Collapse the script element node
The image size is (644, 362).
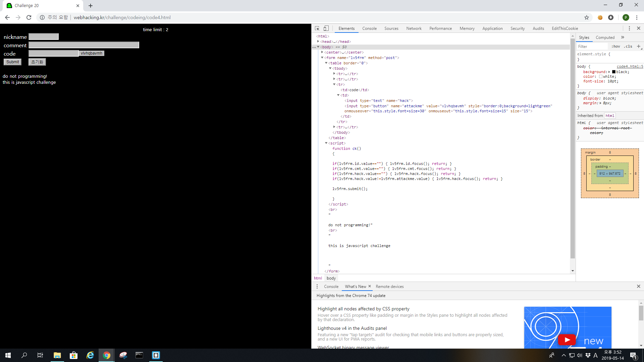tap(326, 143)
